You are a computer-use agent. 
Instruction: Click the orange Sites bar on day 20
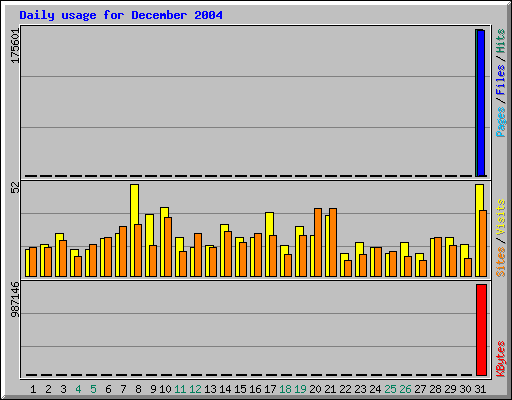tap(318, 242)
